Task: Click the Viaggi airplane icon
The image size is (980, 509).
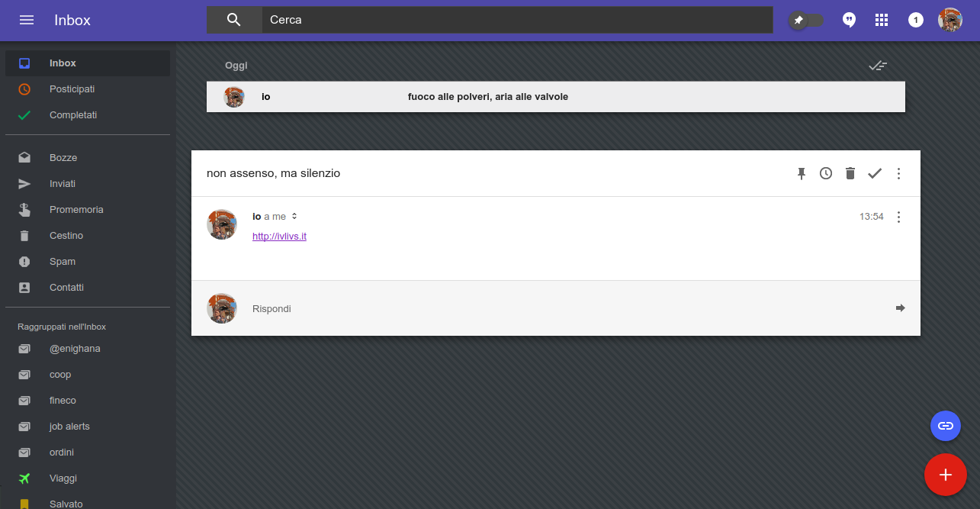Action: coord(24,478)
